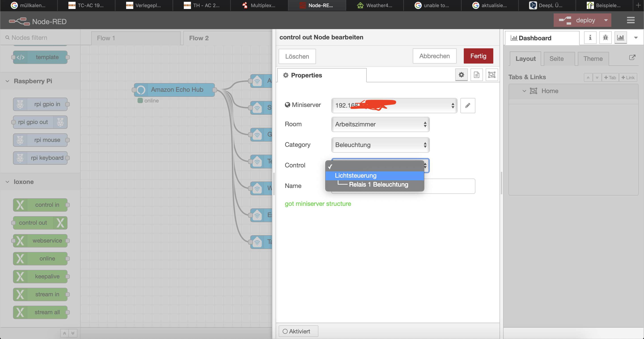The height and width of the screenshot is (339, 644).
Task: Open the Room dropdown showing Arbeitszimmer
Action: point(380,124)
